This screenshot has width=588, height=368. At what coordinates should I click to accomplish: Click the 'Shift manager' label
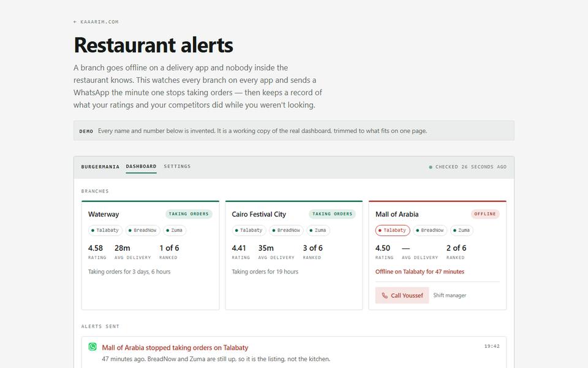pos(450,296)
